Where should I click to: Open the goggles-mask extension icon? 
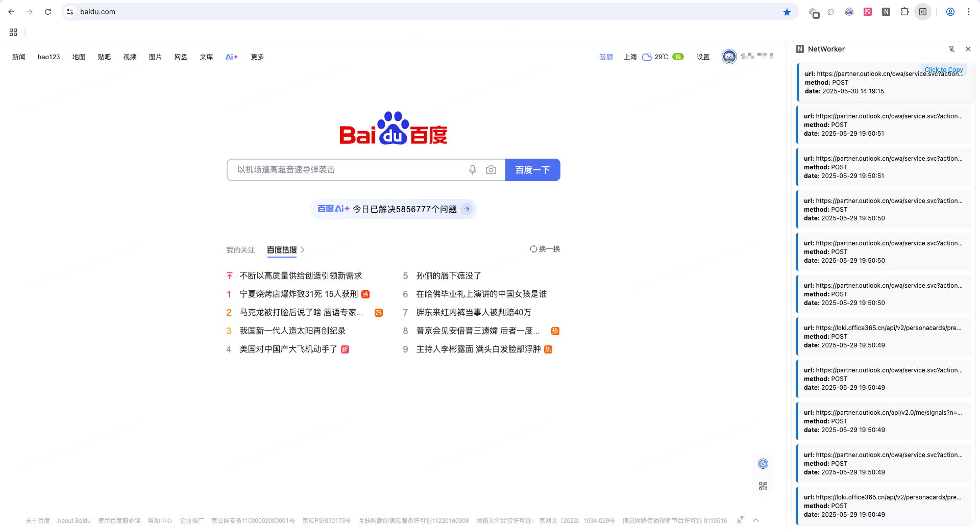tap(849, 12)
